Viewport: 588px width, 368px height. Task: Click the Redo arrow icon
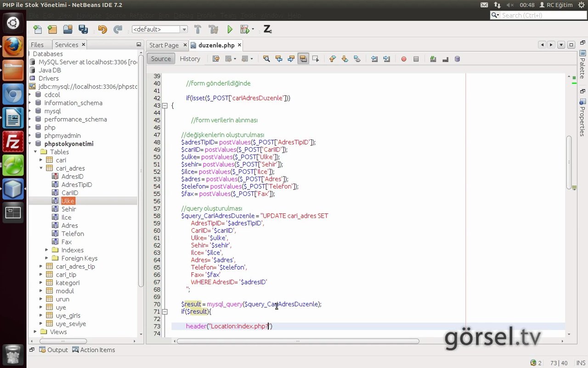(118, 29)
